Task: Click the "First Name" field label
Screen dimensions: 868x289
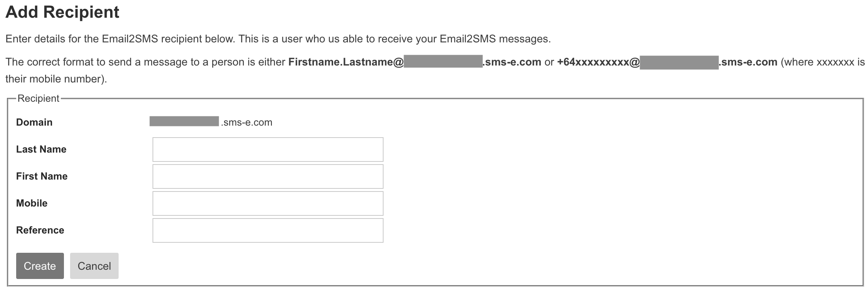Action: tap(42, 176)
